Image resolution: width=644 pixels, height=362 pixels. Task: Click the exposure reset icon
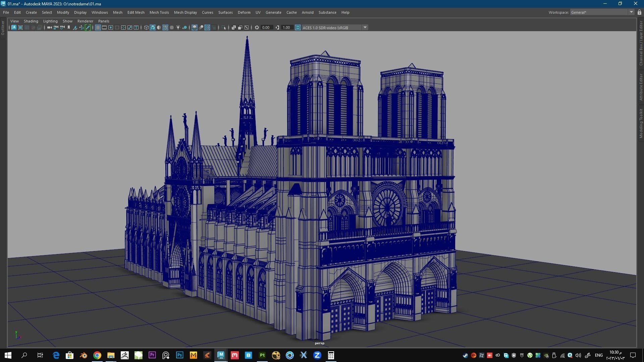point(257,27)
